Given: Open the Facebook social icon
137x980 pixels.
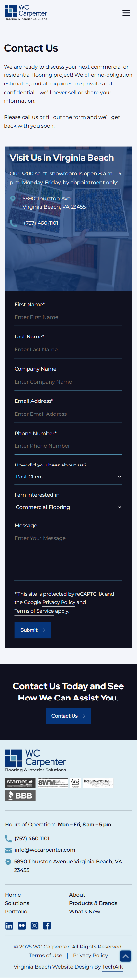Looking at the screenshot, I should [47, 926].
